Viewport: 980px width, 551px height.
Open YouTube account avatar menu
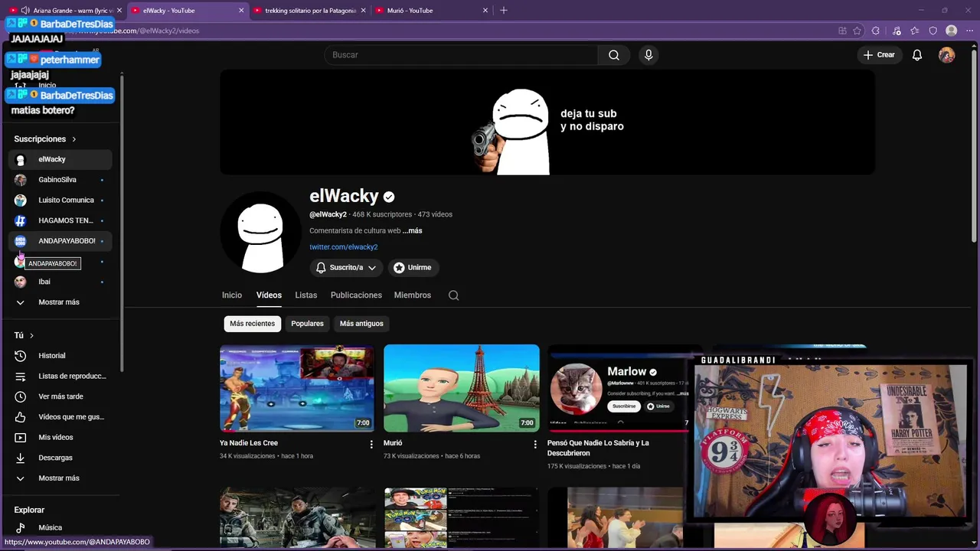(947, 55)
